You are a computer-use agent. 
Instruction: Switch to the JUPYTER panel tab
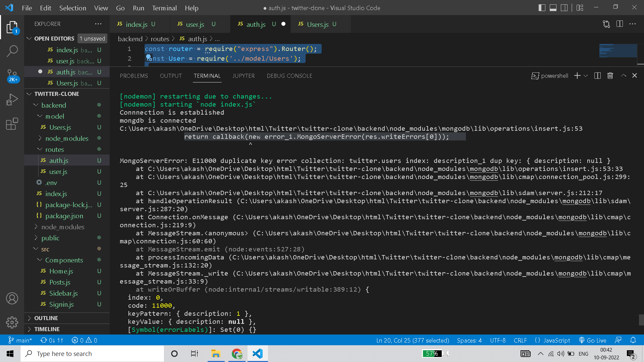pos(244,76)
